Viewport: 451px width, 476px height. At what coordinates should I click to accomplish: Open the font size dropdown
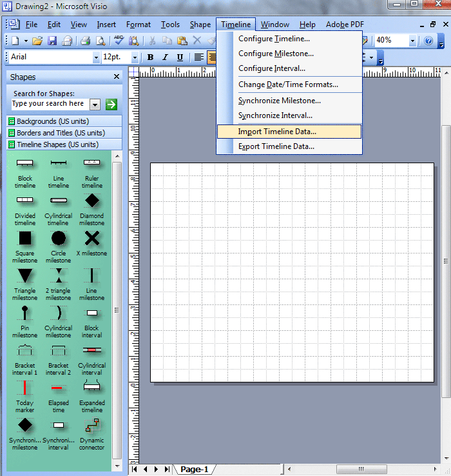tap(135, 57)
